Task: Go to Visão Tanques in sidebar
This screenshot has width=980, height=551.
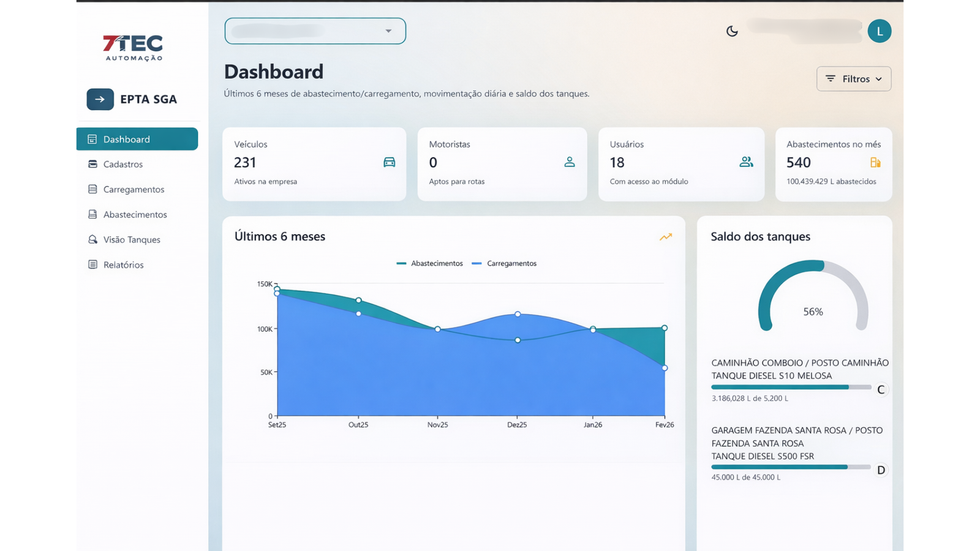Action: click(x=132, y=240)
